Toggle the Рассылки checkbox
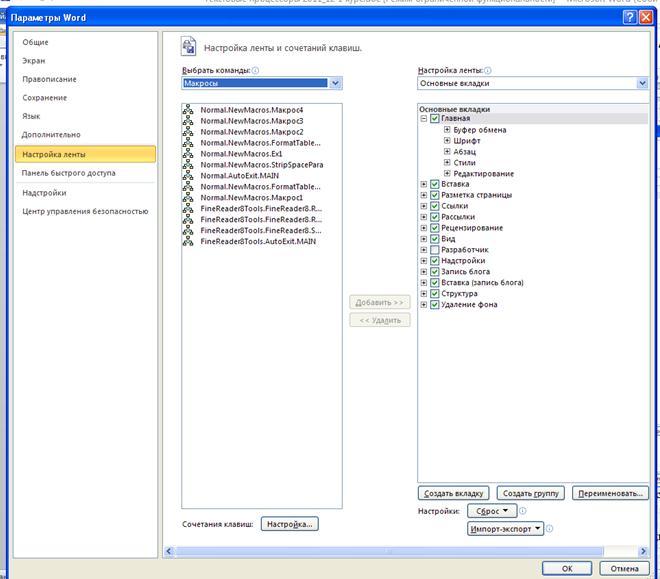This screenshot has height=579, width=660. pyautogui.click(x=435, y=217)
